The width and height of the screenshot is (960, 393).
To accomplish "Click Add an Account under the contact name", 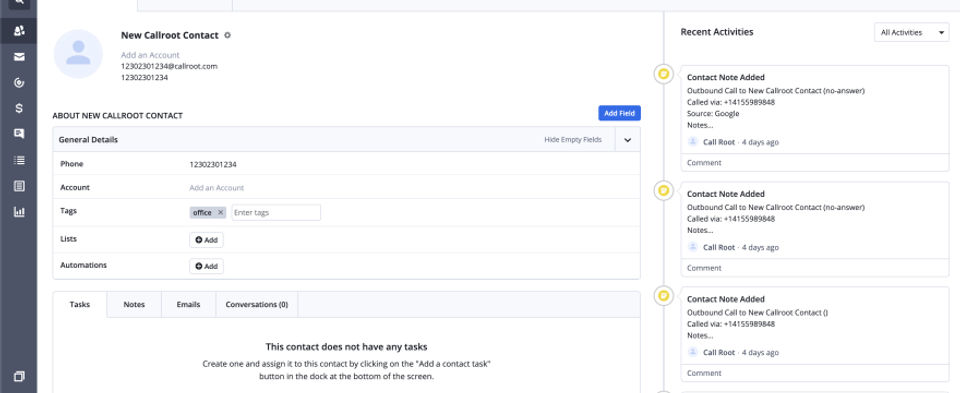I will (x=150, y=55).
